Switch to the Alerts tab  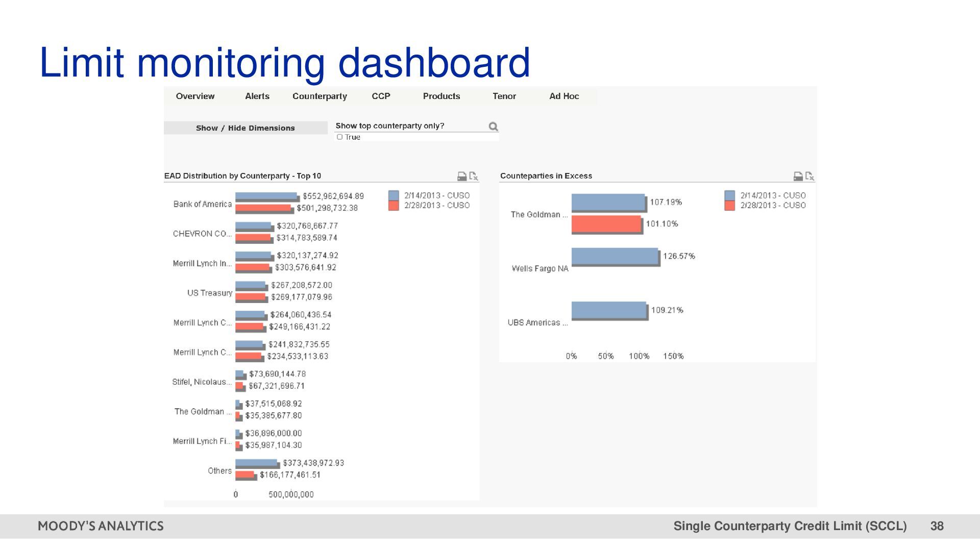257,96
